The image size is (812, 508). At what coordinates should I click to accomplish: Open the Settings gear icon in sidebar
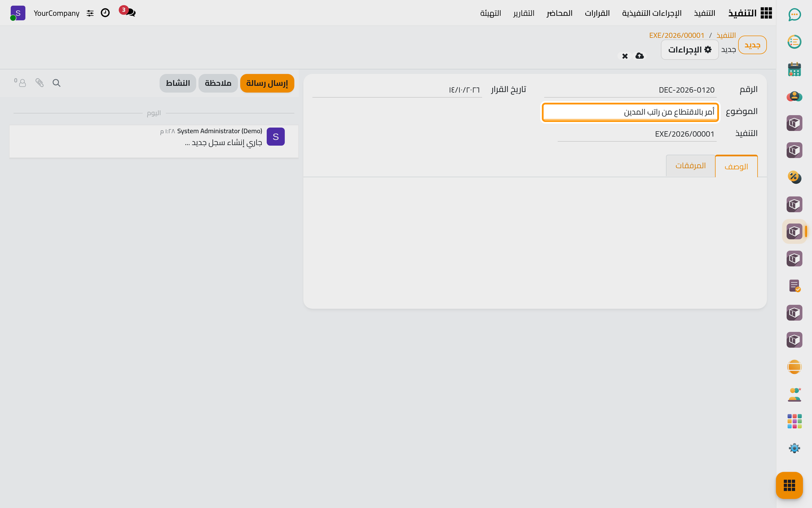pyautogui.click(x=794, y=448)
